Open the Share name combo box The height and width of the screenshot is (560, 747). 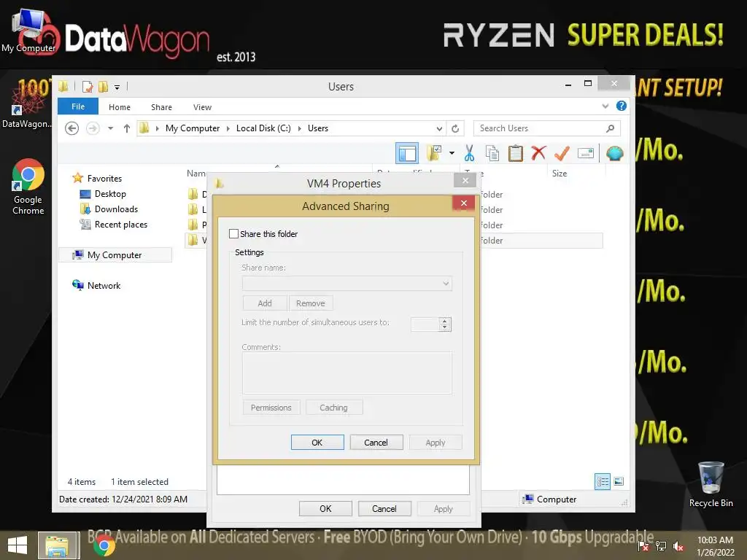[x=347, y=284]
